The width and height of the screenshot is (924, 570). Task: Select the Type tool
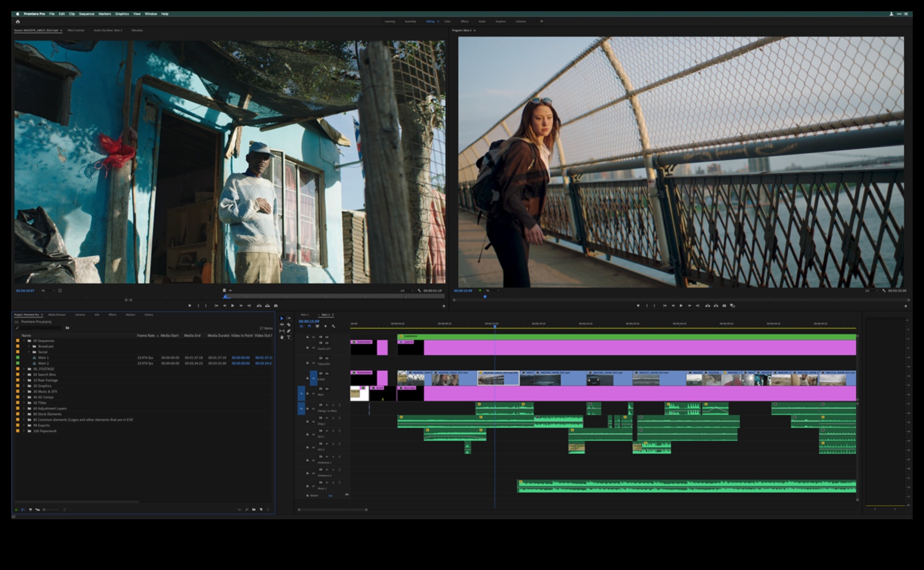coord(288,337)
